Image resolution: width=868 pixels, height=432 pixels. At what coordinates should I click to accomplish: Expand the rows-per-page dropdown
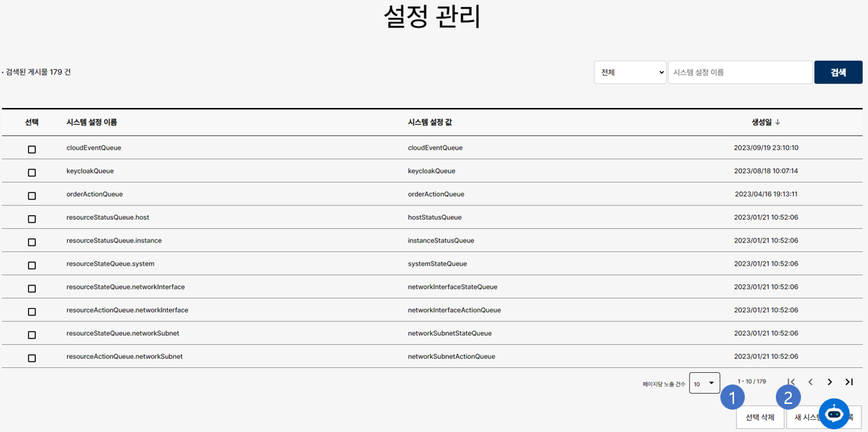[x=704, y=383]
